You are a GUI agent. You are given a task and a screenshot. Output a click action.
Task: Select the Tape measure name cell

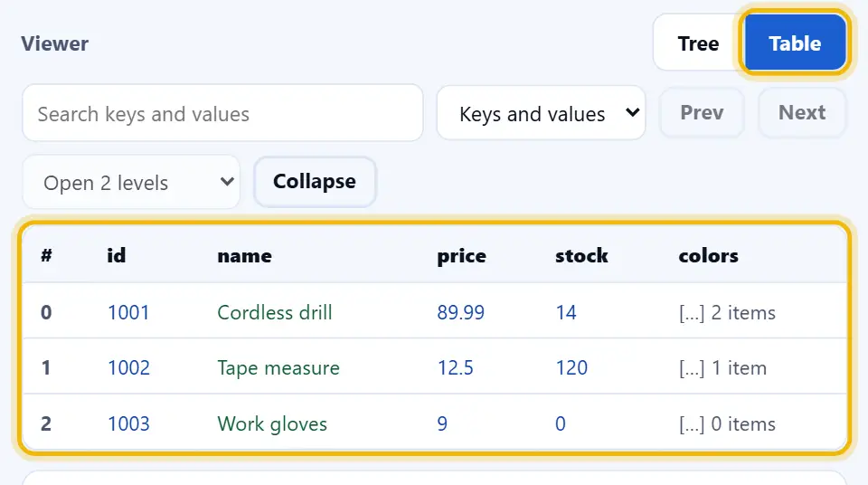[x=278, y=368]
